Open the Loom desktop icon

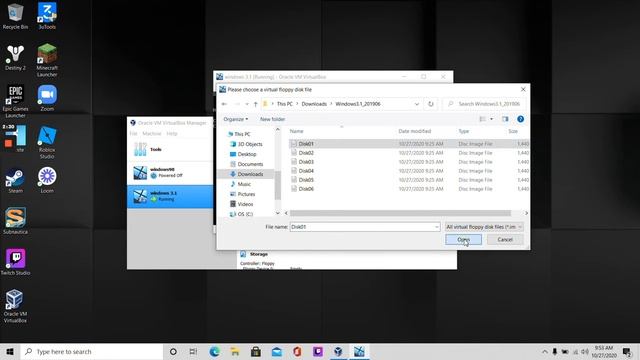[x=47, y=180]
